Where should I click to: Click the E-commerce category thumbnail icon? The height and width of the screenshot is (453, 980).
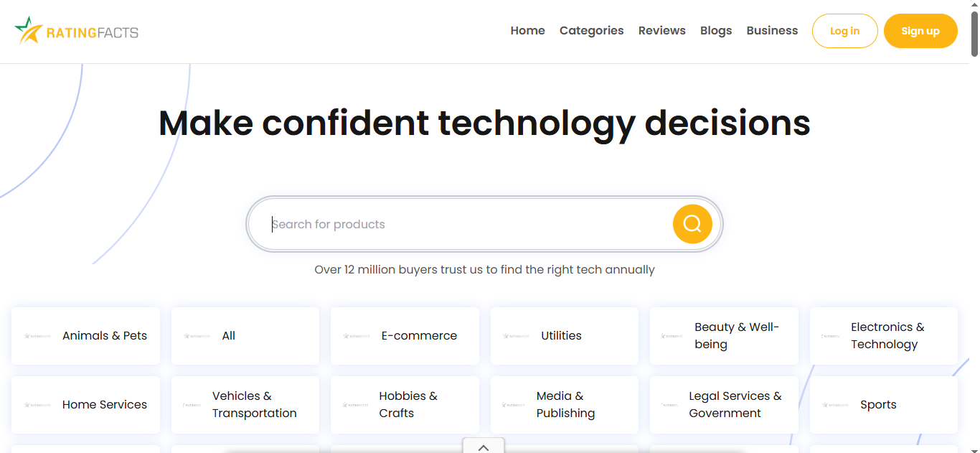356,335
